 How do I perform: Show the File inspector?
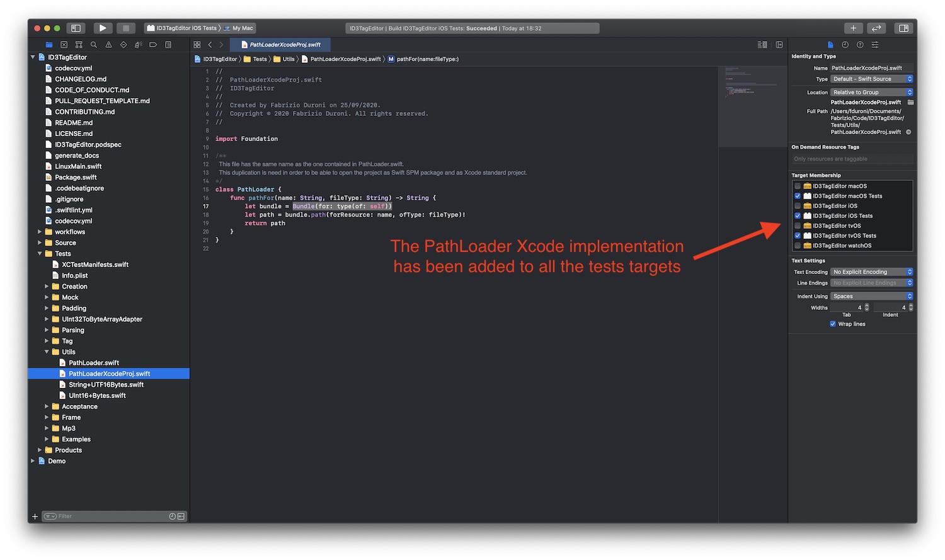click(830, 45)
